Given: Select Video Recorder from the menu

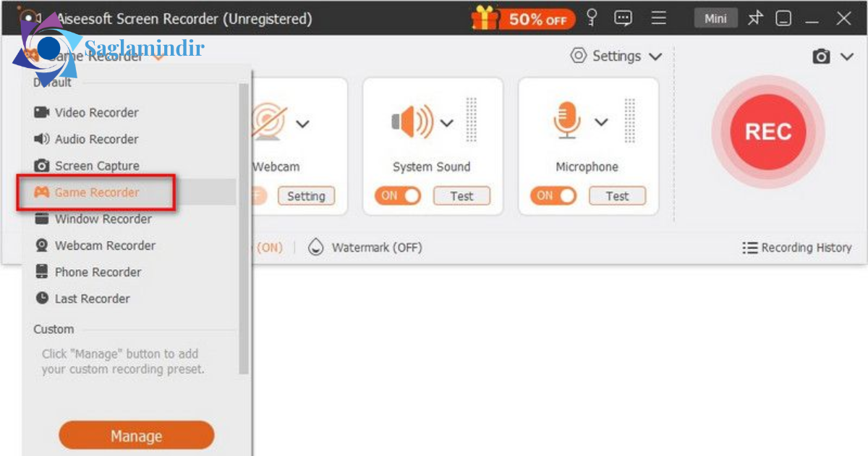Looking at the screenshot, I should click(127, 112).
